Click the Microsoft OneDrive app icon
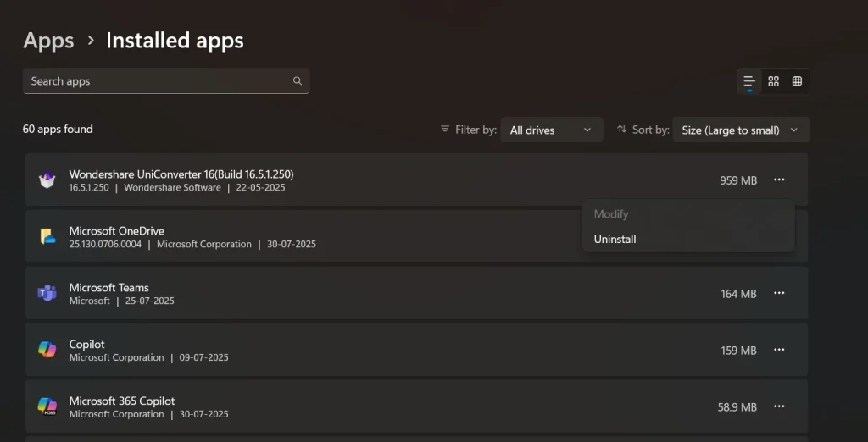The image size is (868, 442). pyautogui.click(x=47, y=237)
